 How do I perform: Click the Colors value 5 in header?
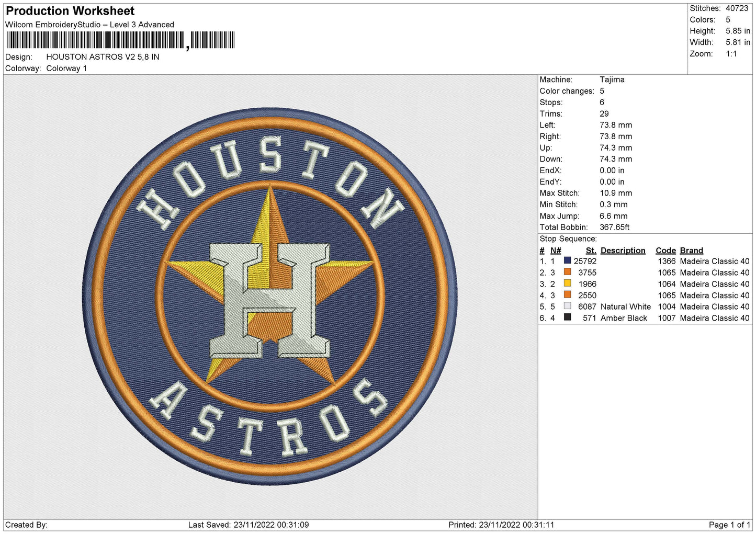click(728, 20)
